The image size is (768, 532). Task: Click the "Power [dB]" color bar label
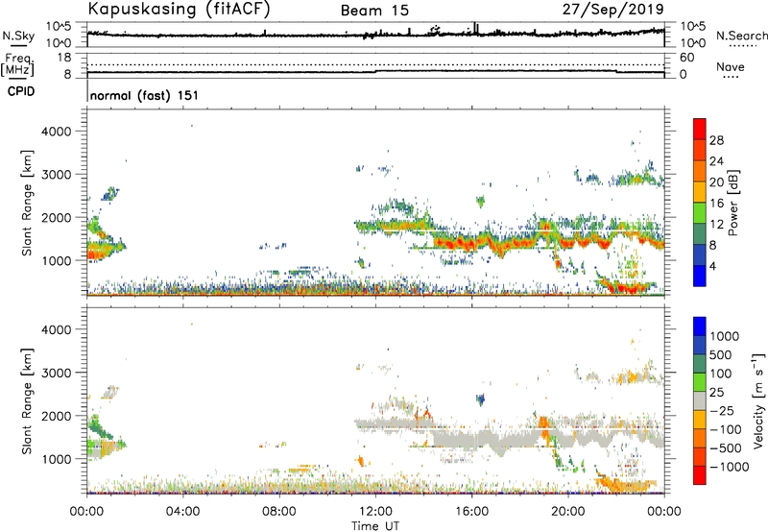tap(733, 203)
